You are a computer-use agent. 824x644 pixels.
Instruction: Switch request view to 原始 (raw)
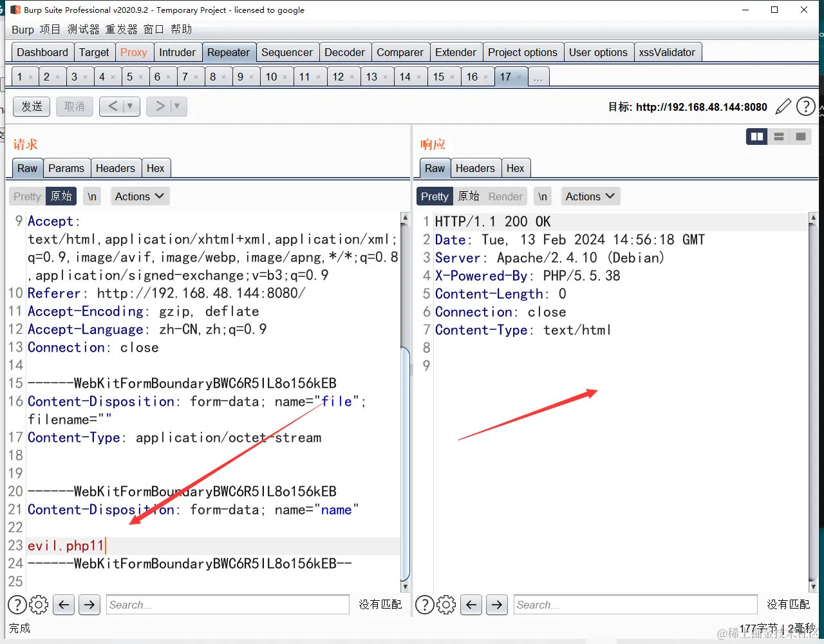61,196
